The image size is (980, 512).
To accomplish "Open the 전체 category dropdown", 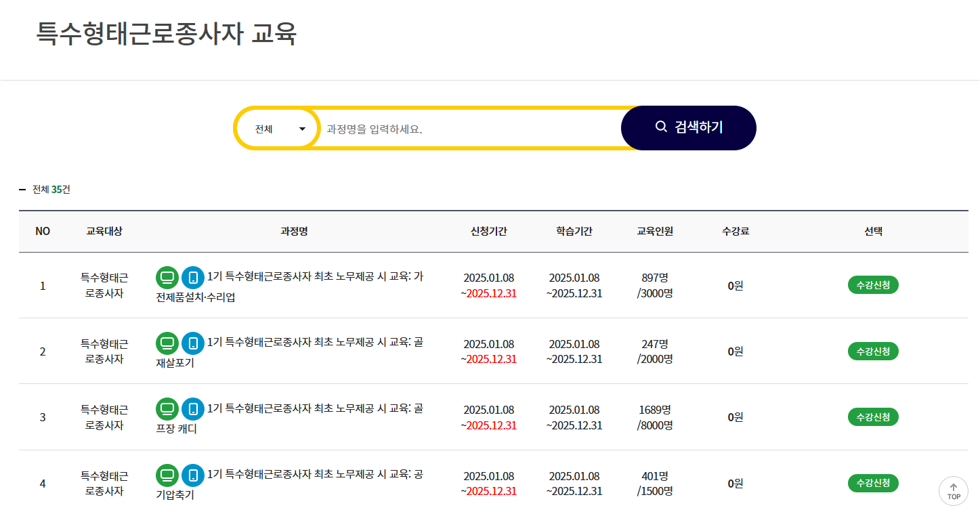I will coord(277,129).
